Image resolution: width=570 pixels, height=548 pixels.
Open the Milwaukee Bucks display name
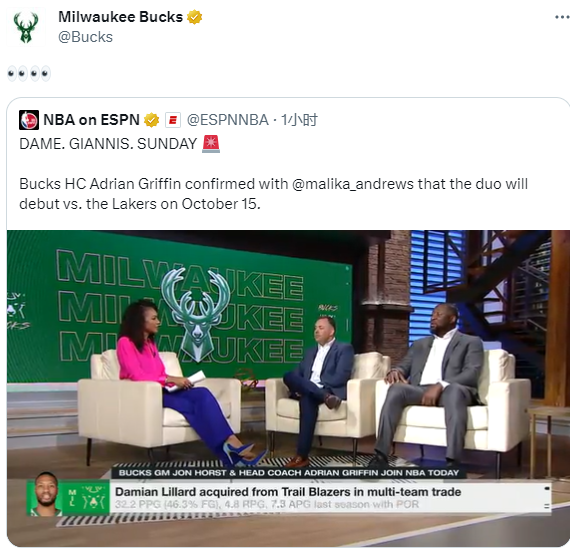tap(120, 17)
